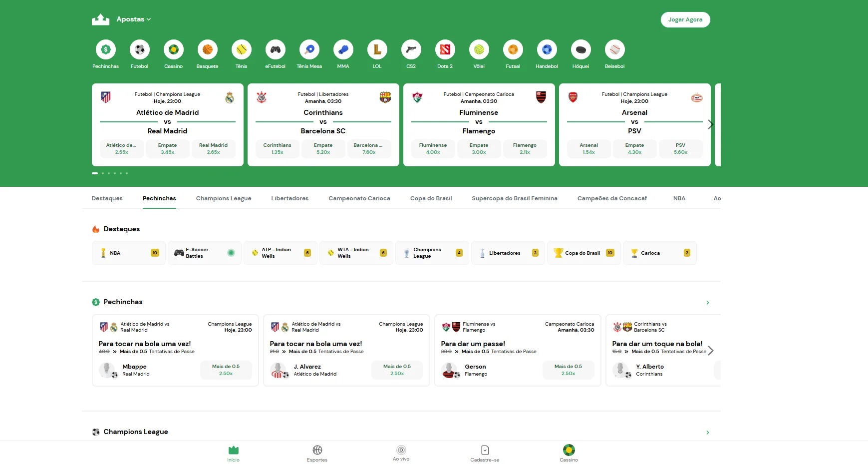Screen dimensions: 868x464
Task: Go to Início in bottom navigation
Action: [x=233, y=454]
